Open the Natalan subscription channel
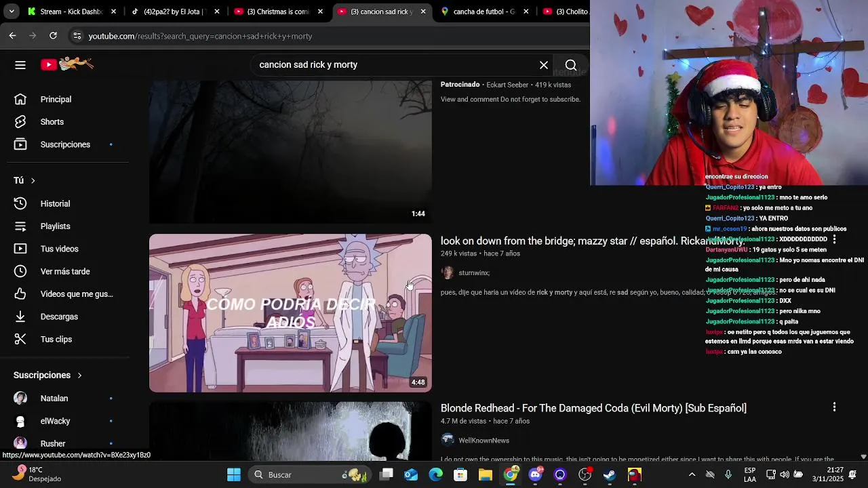The width and height of the screenshot is (868, 488). [x=68, y=399]
